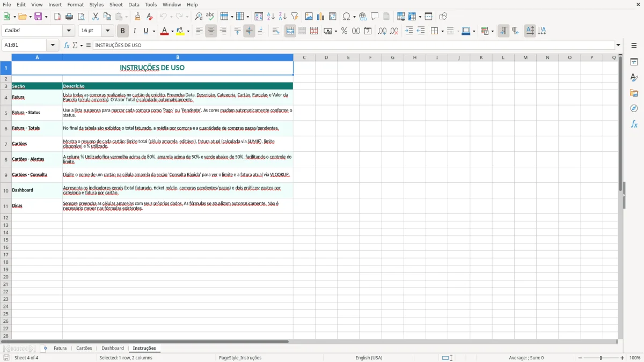Screen dimensions: 644x362
Task: Click the Insert Pivot Table icon
Action: point(333,17)
